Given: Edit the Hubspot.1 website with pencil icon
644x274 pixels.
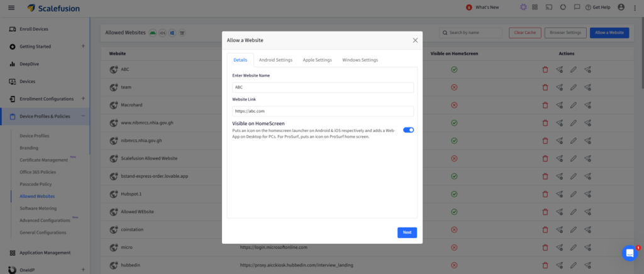Looking at the screenshot, I should pyautogui.click(x=574, y=194).
